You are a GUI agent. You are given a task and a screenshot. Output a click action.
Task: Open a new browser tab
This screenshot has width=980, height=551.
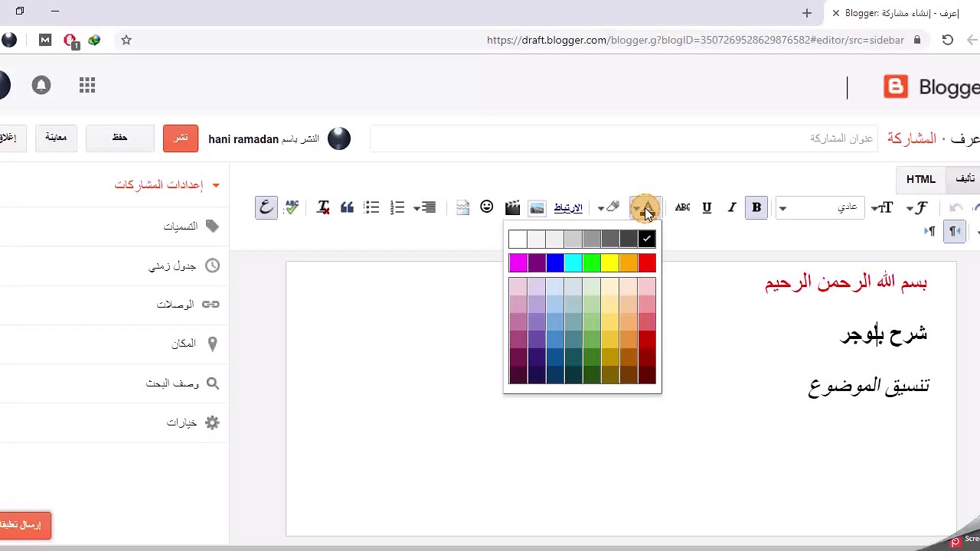coord(807,12)
